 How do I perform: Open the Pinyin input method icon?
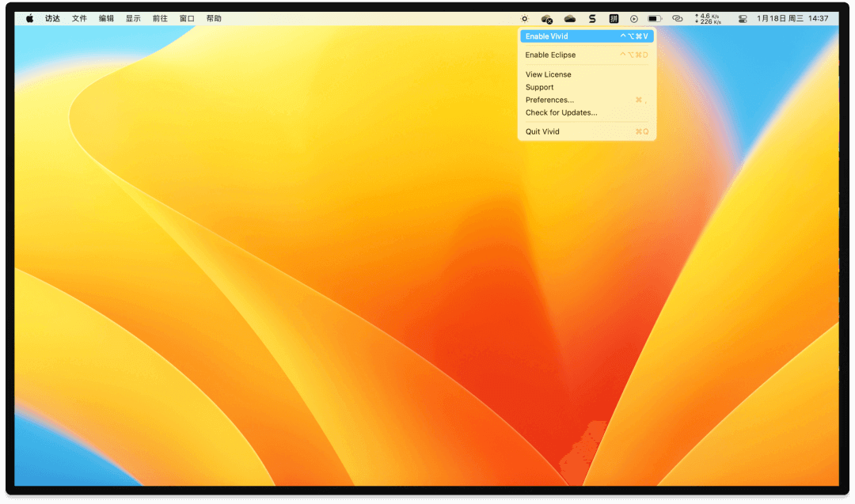point(613,18)
